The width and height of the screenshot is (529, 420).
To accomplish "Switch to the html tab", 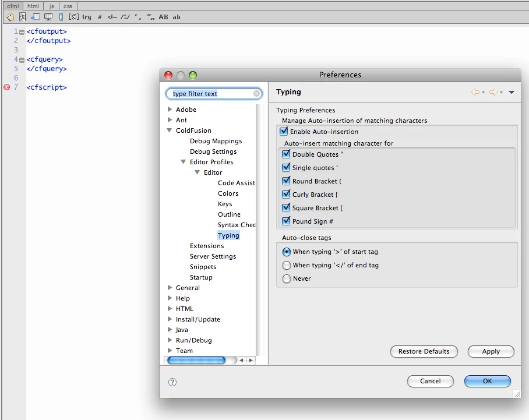I will point(33,6).
